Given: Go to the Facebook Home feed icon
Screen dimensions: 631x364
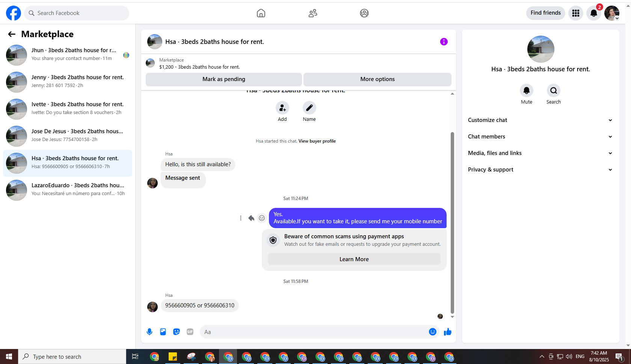Looking at the screenshot, I should point(261,13).
